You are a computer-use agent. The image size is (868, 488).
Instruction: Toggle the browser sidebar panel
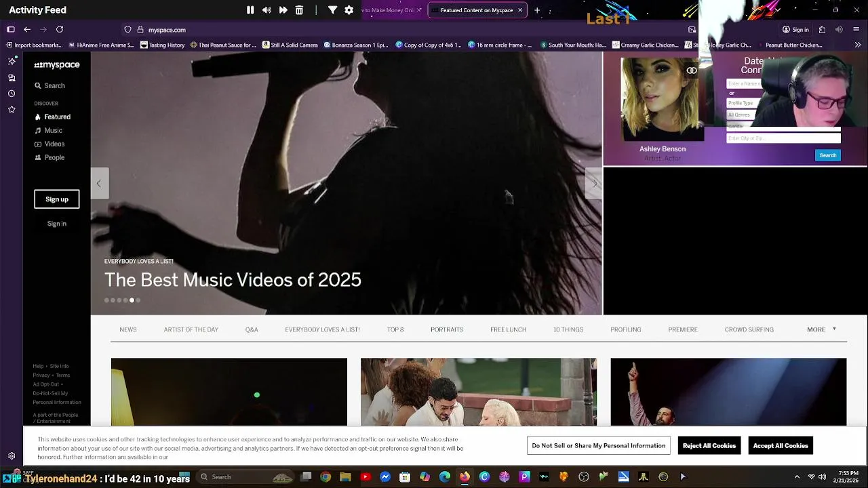point(11,30)
